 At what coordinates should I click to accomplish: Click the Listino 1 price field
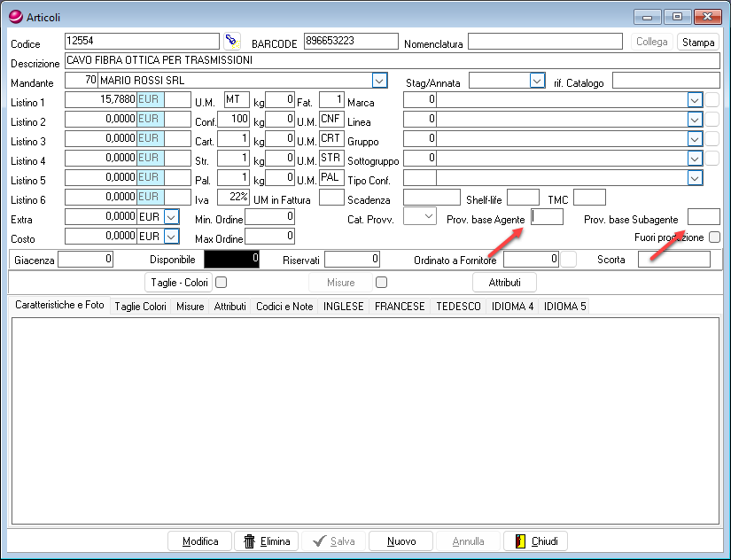(x=100, y=100)
